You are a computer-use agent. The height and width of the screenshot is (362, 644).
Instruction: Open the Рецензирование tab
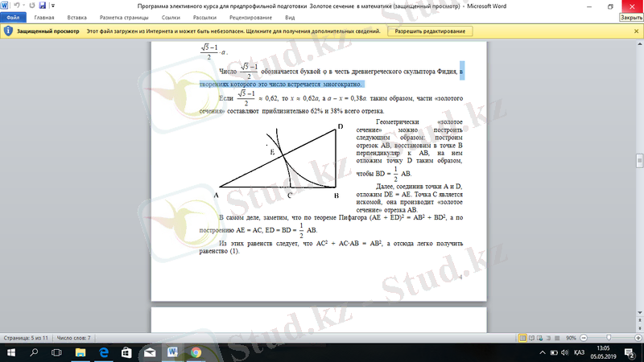coord(250,18)
